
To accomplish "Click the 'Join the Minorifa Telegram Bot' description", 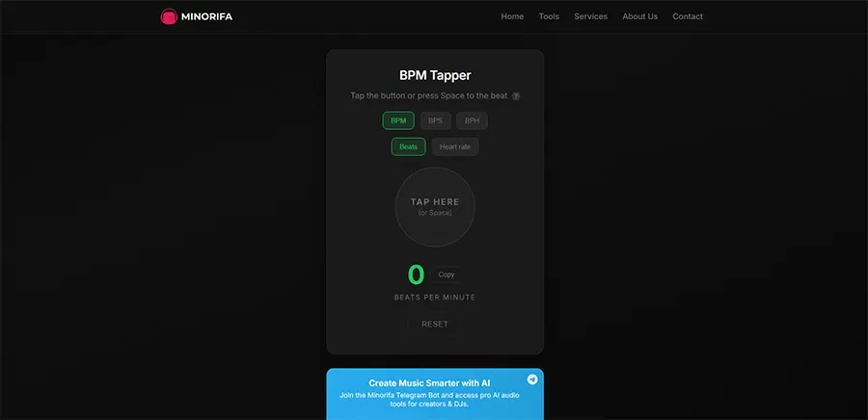I will [429, 400].
